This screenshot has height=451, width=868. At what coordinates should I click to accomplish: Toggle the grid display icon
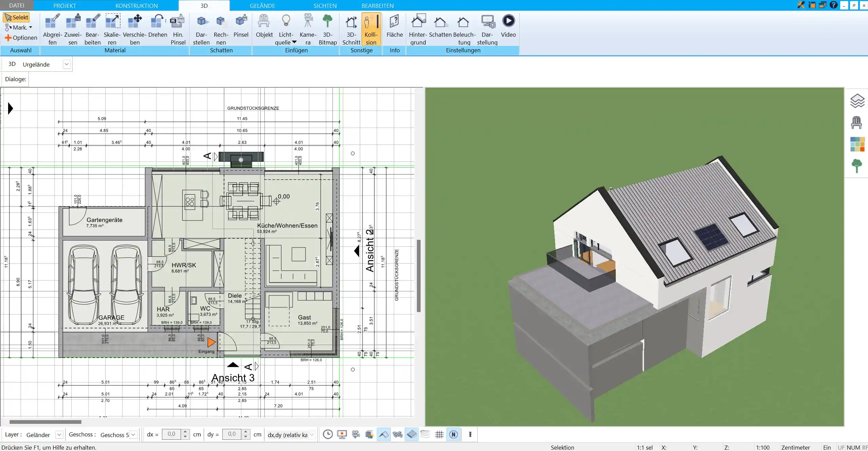pos(439,434)
